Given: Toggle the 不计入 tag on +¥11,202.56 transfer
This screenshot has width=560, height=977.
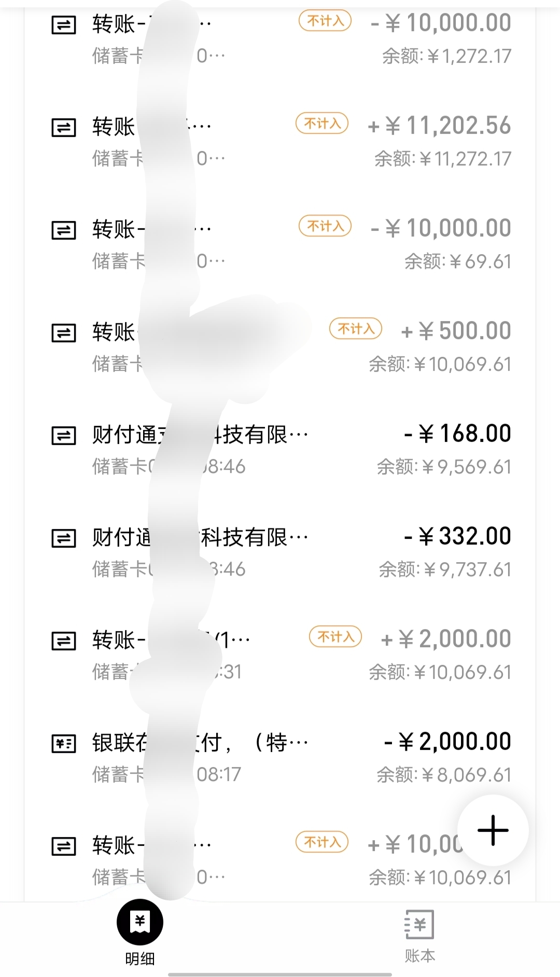Looking at the screenshot, I should 322,123.
